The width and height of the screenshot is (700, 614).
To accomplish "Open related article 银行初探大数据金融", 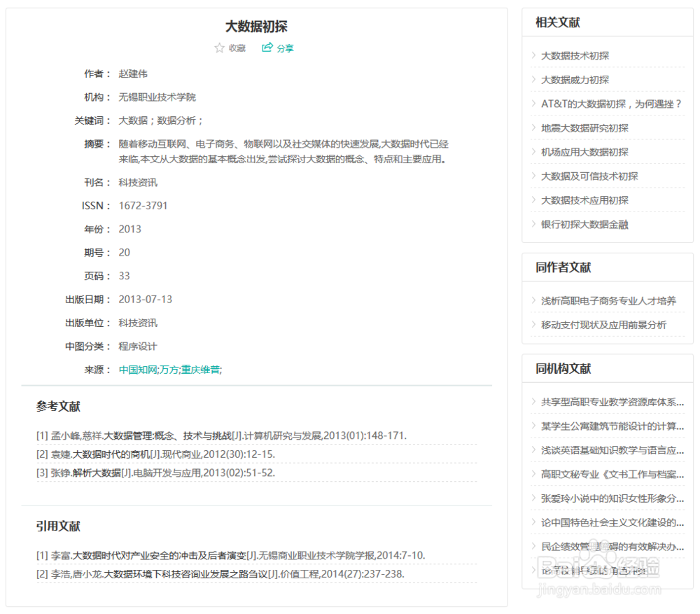I will pos(584,225).
